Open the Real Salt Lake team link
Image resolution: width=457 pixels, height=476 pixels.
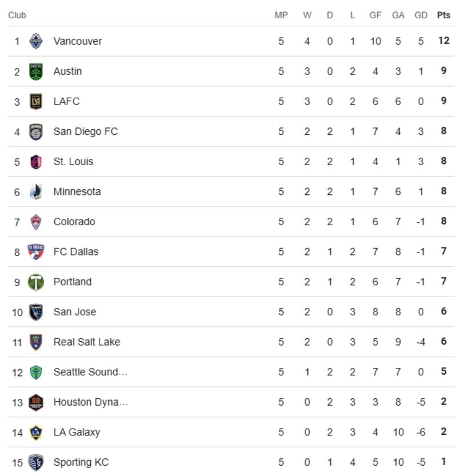coord(87,342)
